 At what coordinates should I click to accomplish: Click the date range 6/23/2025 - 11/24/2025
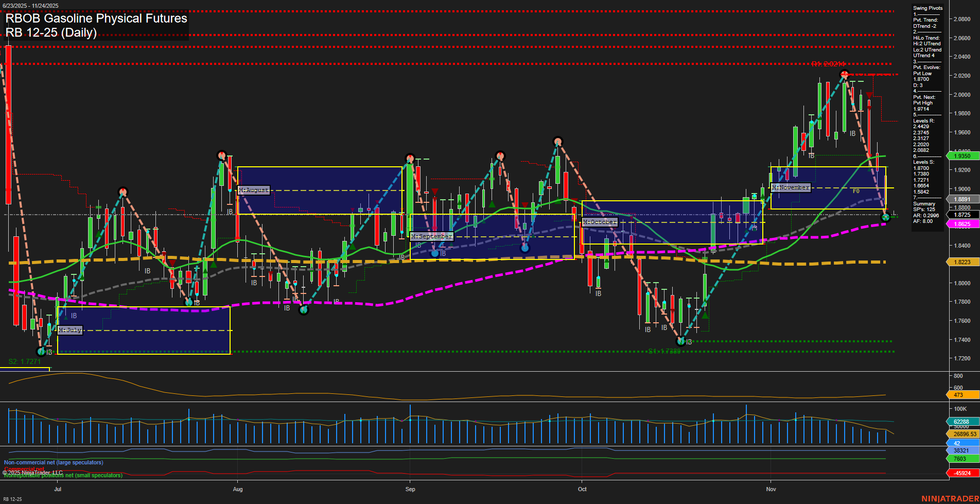point(32,4)
